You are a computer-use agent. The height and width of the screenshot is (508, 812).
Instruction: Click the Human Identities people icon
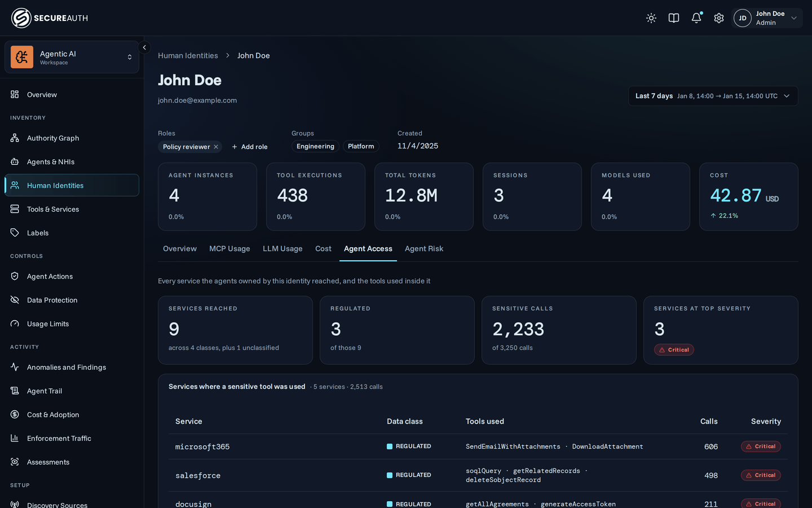15,185
